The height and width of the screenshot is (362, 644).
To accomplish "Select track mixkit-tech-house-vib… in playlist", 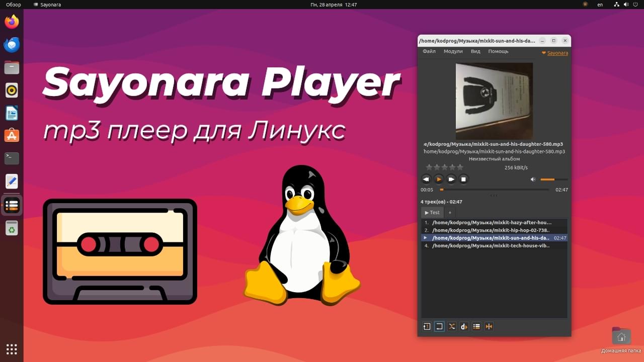I will click(494, 246).
